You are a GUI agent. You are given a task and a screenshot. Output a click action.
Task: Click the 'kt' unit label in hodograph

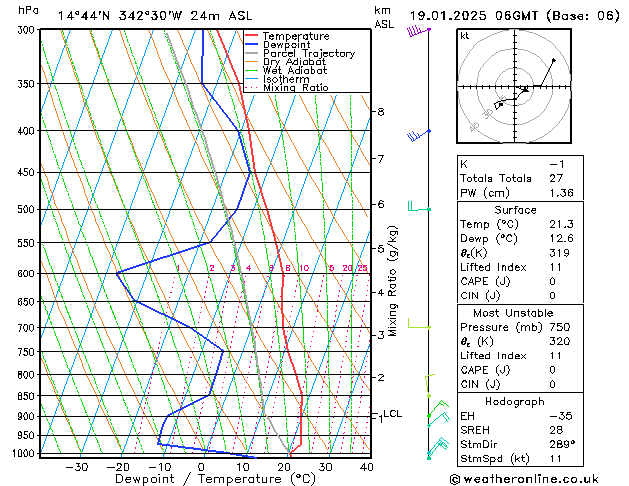tap(465, 36)
